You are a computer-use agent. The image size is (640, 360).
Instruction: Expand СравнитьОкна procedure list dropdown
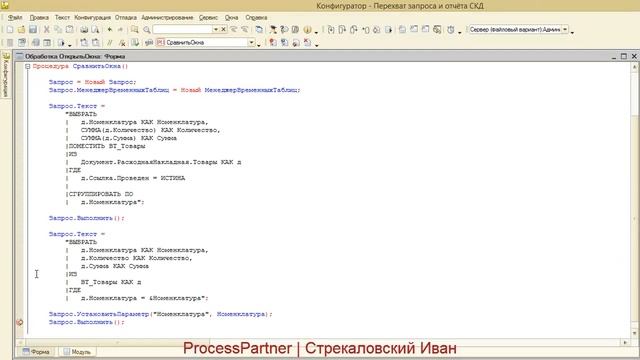[251, 42]
